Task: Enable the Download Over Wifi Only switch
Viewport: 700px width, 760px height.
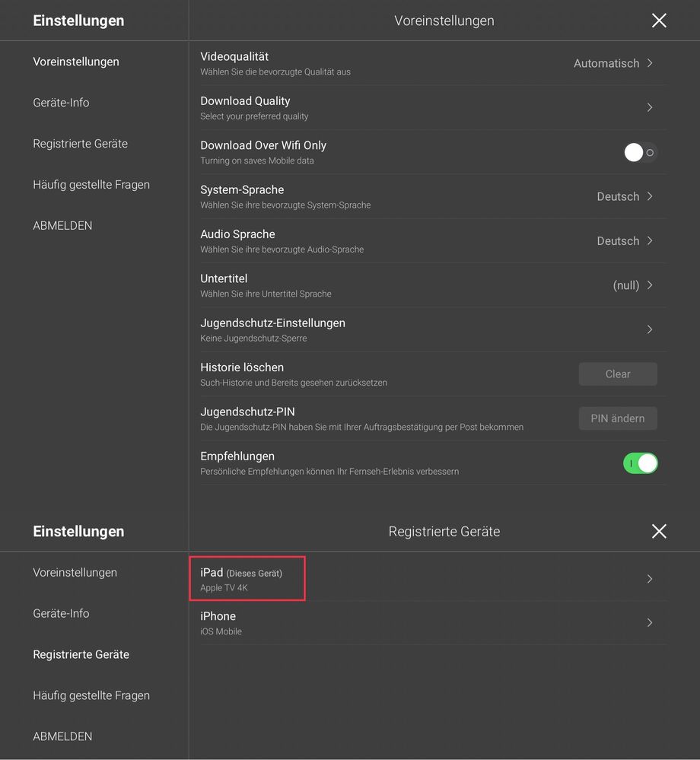Action: pyautogui.click(x=640, y=153)
